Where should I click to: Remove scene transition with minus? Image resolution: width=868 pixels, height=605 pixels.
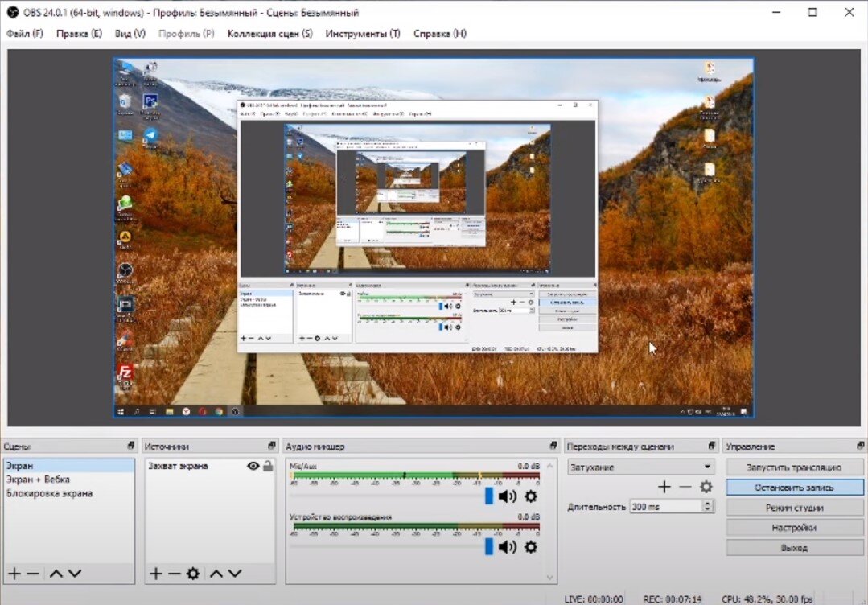(x=685, y=487)
